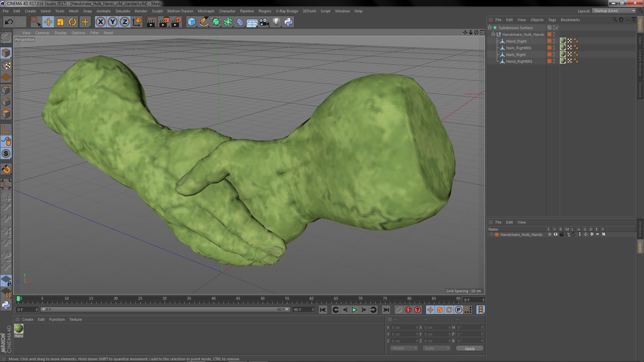Click the Python script icon in toolbar
Image resolution: width=644 pixels, height=362 pixels.
click(x=288, y=22)
